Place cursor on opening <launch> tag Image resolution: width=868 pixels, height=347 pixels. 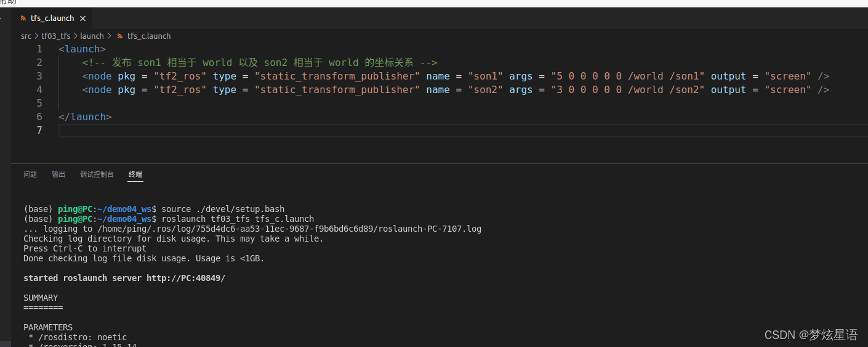pos(82,49)
